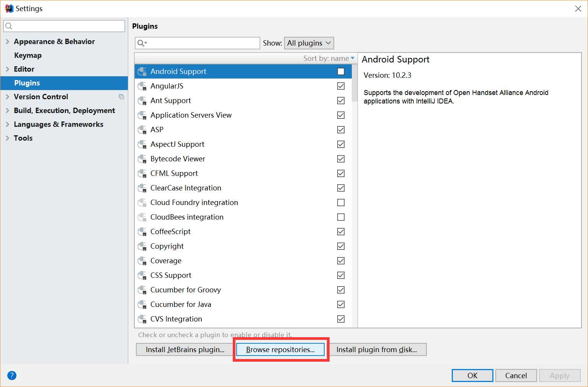The width and height of the screenshot is (588, 387).
Task: Click the Copyright plugin icon
Action: point(142,246)
